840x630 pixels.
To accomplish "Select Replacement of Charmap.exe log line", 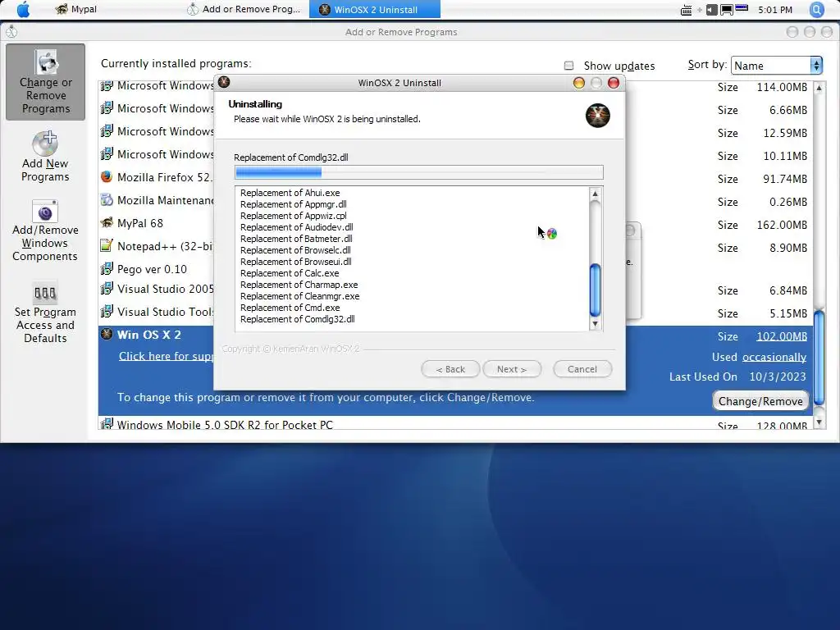I will [299, 285].
